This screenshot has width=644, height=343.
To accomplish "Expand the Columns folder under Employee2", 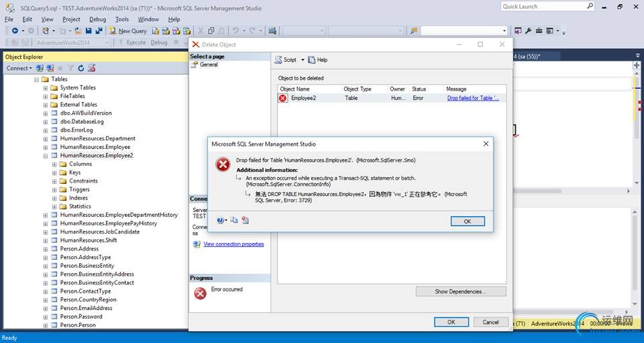I will pos(54,164).
